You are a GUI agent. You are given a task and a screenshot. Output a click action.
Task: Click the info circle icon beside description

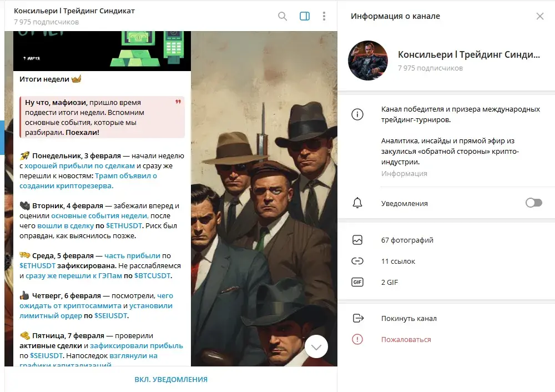[357, 114]
